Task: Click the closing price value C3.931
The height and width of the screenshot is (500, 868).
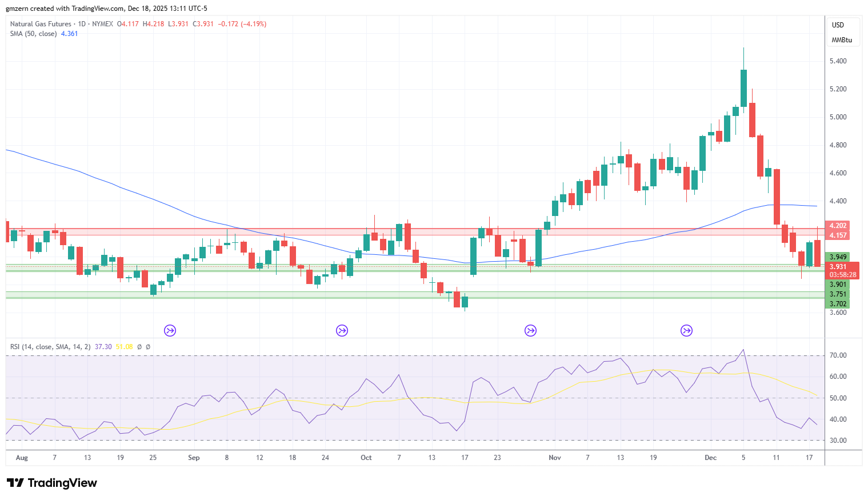Action: coord(203,24)
